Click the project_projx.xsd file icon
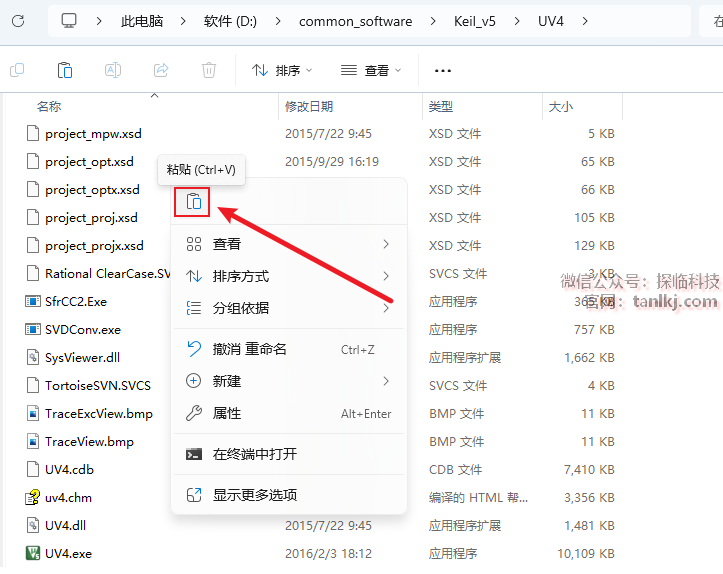Viewport: 723px width, 574px height. 32,246
